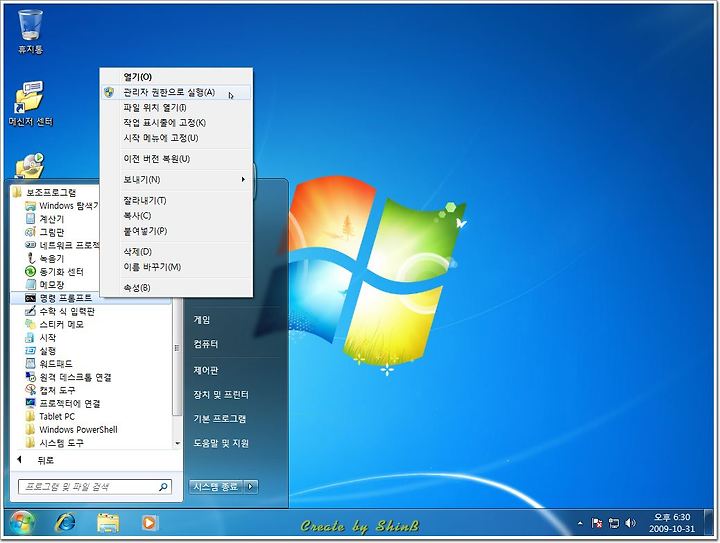This screenshot has width=720, height=543.
Task: Choose 잘라내기(T) from context menu
Action: click(176, 201)
